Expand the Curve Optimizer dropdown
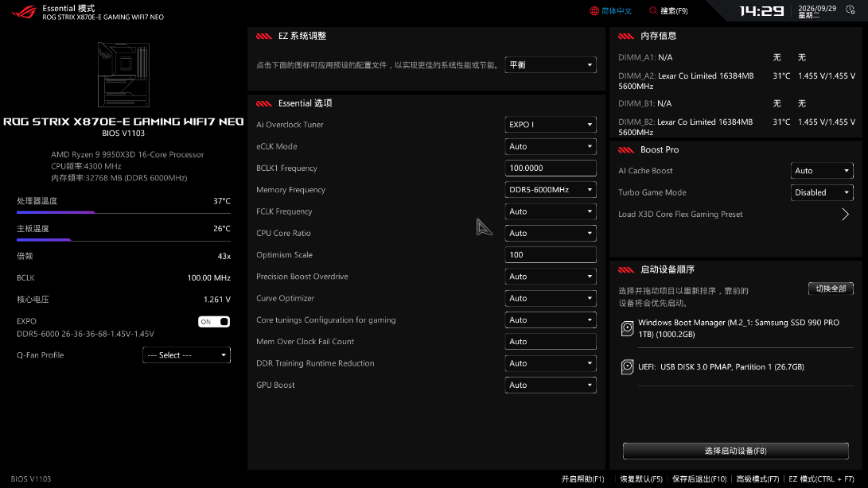Viewport: 868px width, 488px height. point(551,298)
